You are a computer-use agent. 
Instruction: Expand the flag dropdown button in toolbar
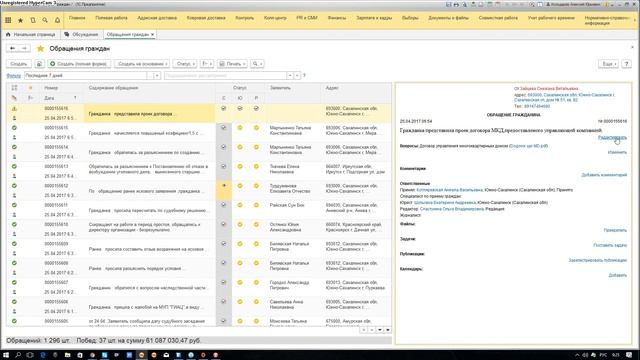[207, 64]
